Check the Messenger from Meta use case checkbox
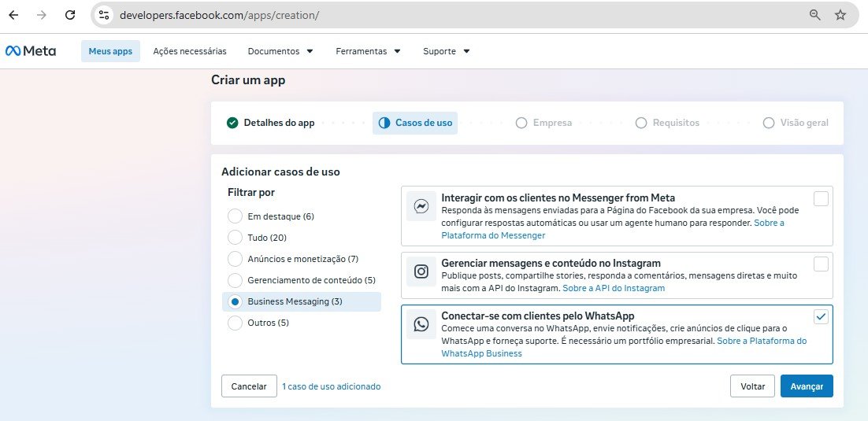 821,198
